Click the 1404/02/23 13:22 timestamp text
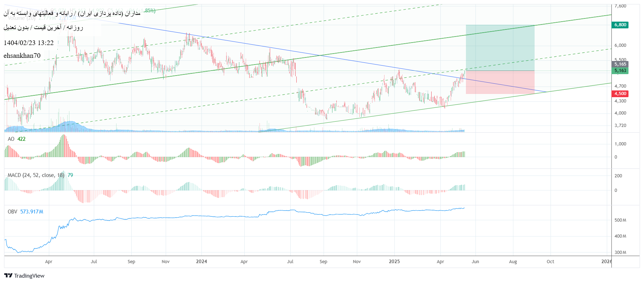The width and height of the screenshot is (644, 283). pos(29,43)
